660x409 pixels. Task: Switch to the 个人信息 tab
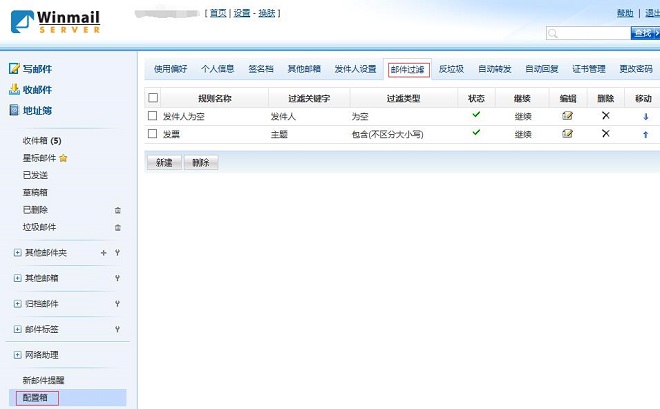[218, 69]
